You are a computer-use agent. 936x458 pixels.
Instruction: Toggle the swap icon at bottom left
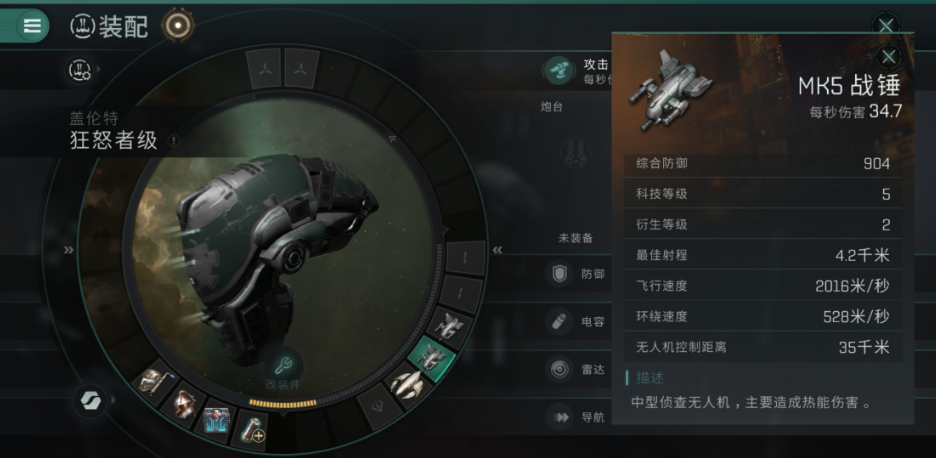tap(91, 400)
